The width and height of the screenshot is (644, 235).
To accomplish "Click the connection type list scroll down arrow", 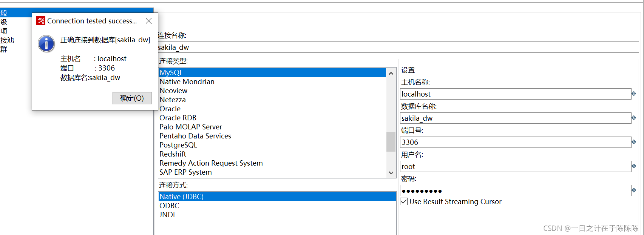I will tap(391, 173).
